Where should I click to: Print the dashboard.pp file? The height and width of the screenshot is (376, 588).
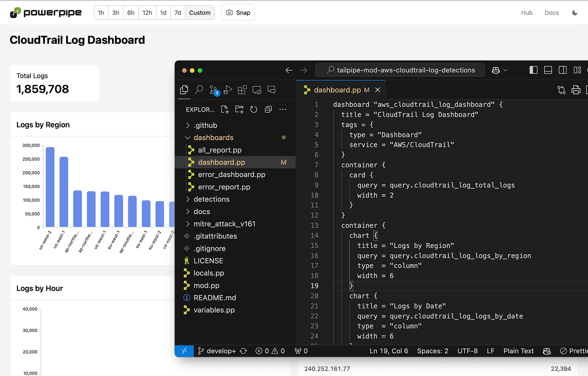576,90
